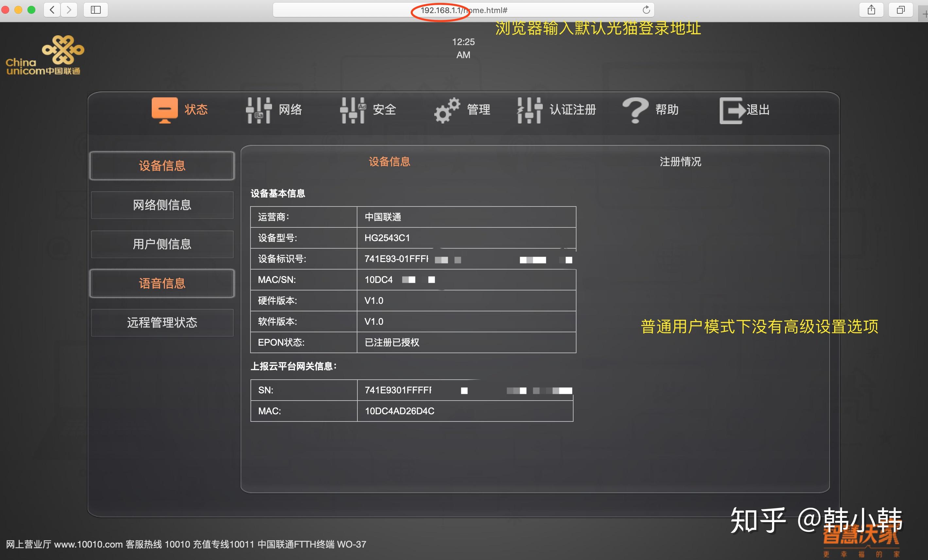Click the 上报云平台网关信息 heading
This screenshot has height=560, width=928.
294,366
